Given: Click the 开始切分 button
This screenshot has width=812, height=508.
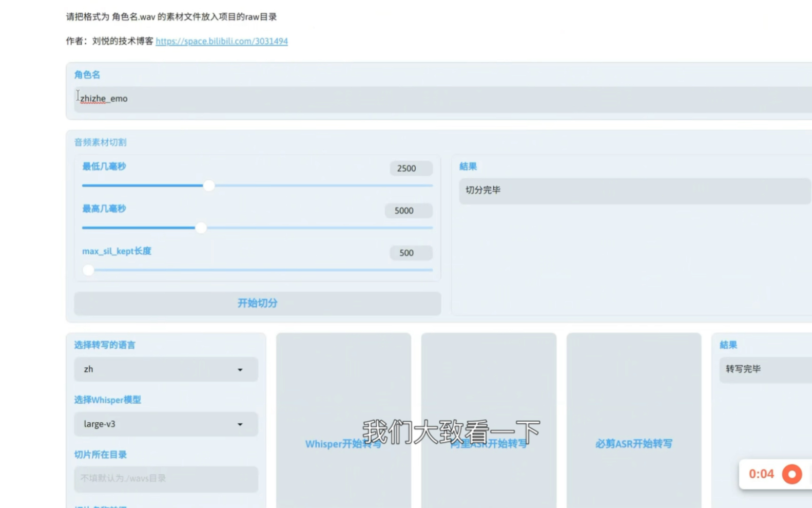Looking at the screenshot, I should coord(258,303).
